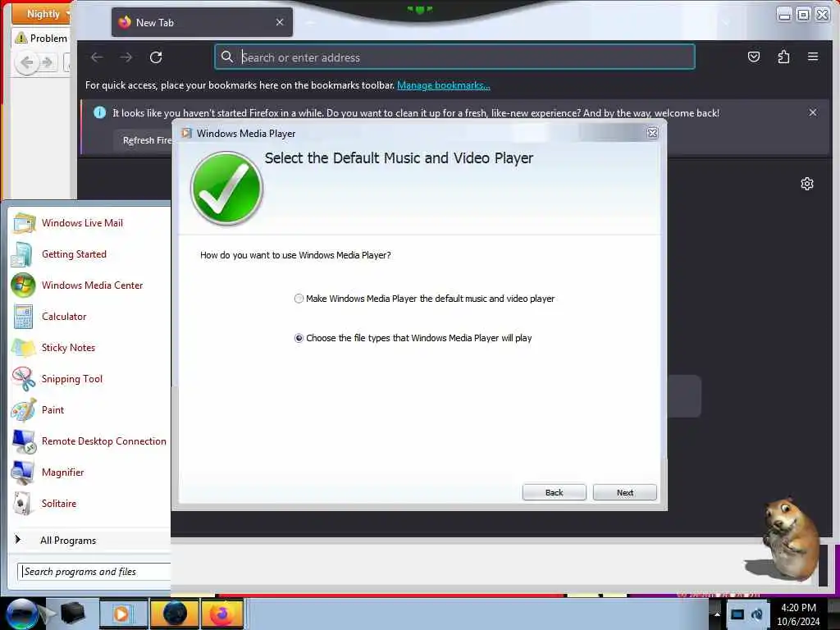Click the Back button in Media Player setup
Viewport: 840px width, 630px height.
554,492
